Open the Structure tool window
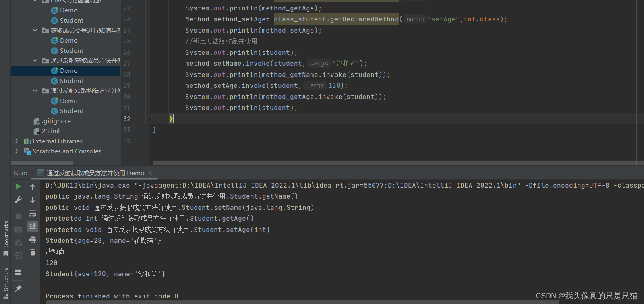This screenshot has height=304, width=644. (x=6, y=283)
